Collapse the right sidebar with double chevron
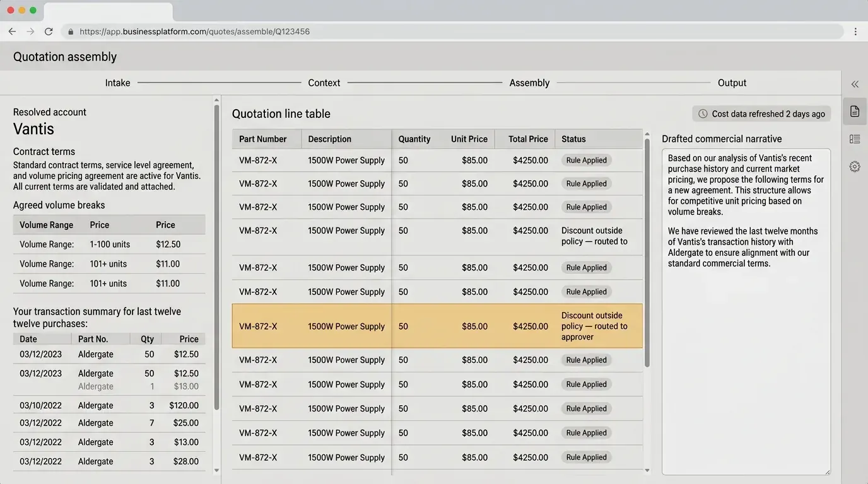Image resolution: width=868 pixels, height=484 pixels. point(855,84)
